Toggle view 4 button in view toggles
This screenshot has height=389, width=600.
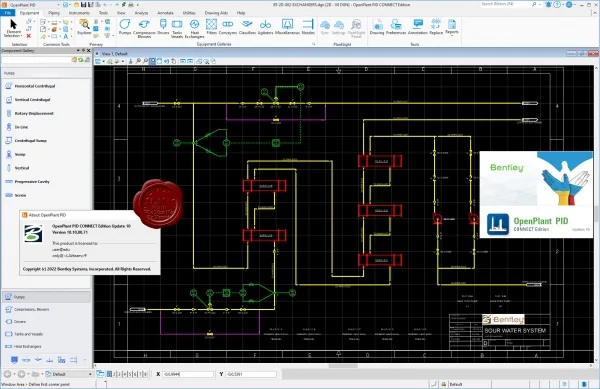click(x=124, y=374)
